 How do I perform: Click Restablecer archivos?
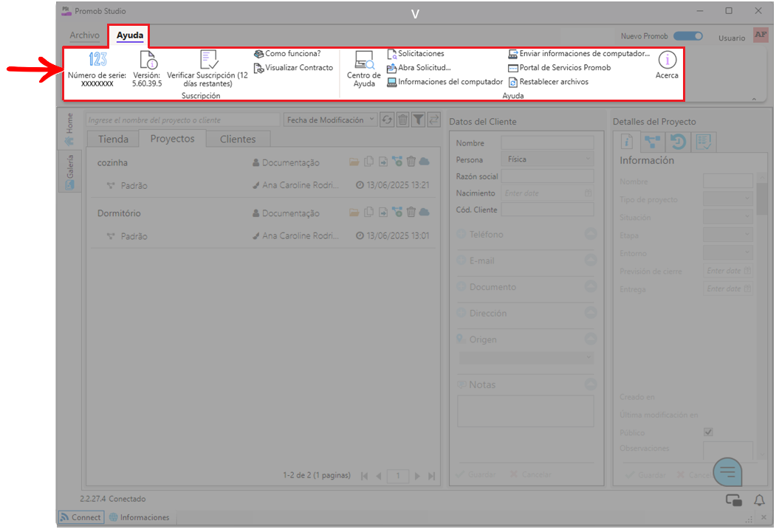(x=549, y=82)
